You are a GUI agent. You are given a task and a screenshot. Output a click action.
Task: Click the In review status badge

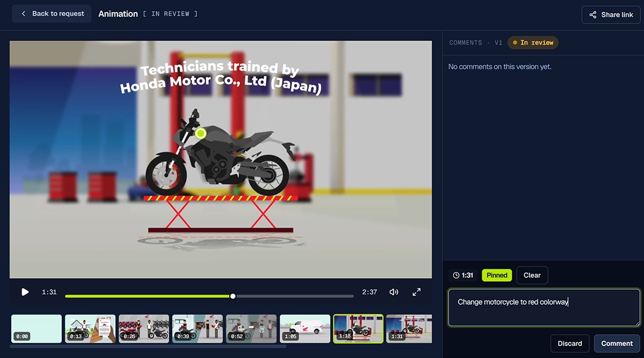click(532, 43)
